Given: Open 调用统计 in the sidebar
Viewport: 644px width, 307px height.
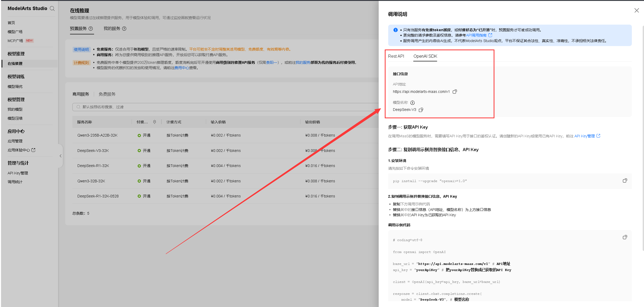Looking at the screenshot, I should 15,182.
